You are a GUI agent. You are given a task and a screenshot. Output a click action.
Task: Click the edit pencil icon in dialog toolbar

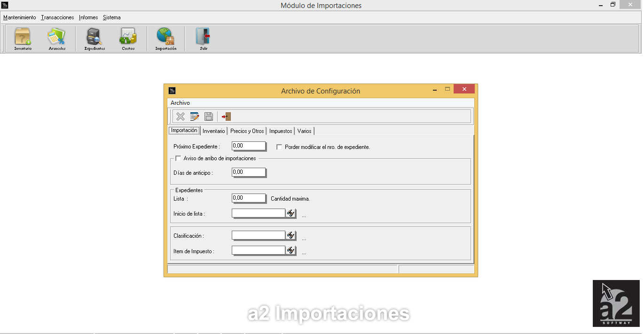tap(194, 117)
